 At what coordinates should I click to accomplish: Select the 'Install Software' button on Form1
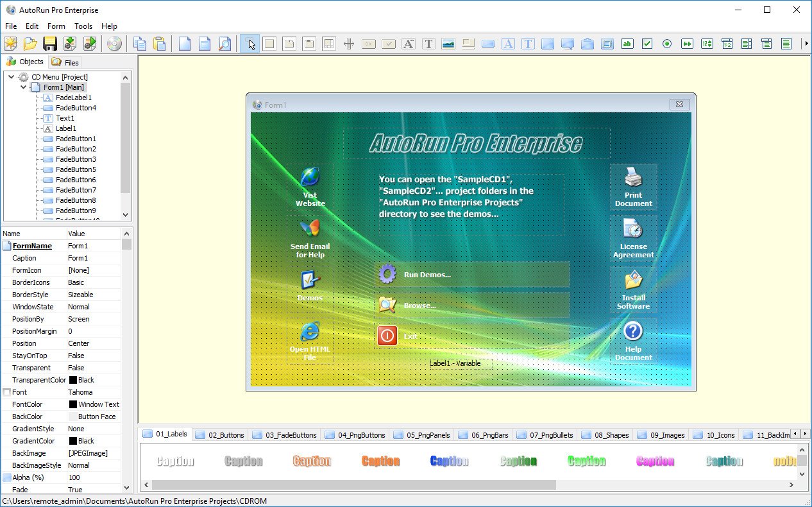coord(633,289)
